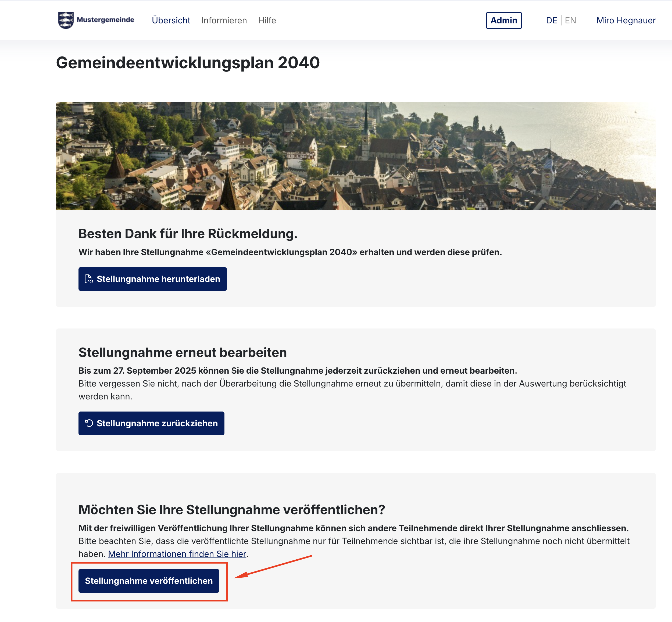Image resolution: width=672 pixels, height=622 pixels.
Task: Click the PDF file icon
Action: point(89,279)
